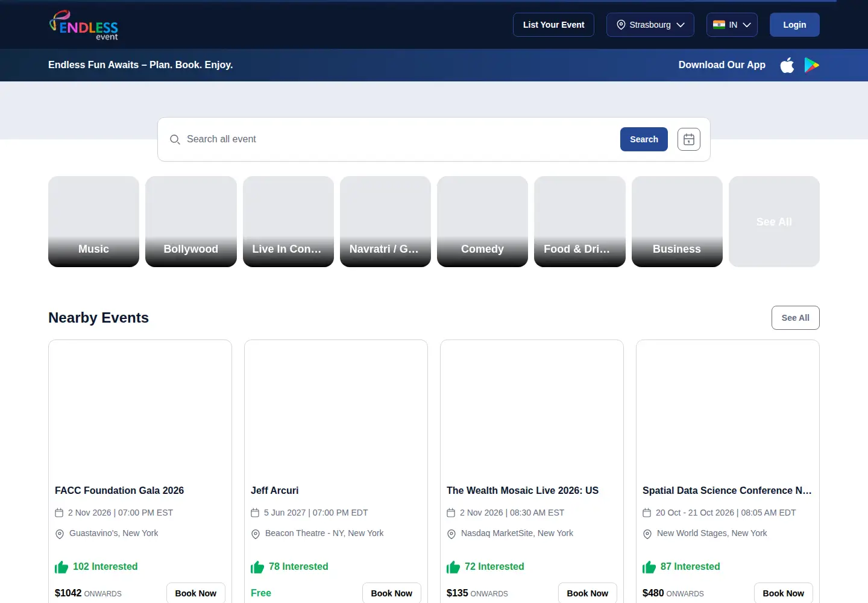Click the location pin beside Nasdaq MarketSite
This screenshot has width=868, height=603.
pos(451,534)
